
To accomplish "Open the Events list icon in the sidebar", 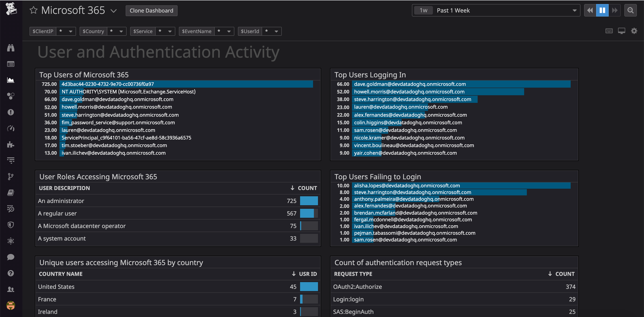I will (11, 64).
